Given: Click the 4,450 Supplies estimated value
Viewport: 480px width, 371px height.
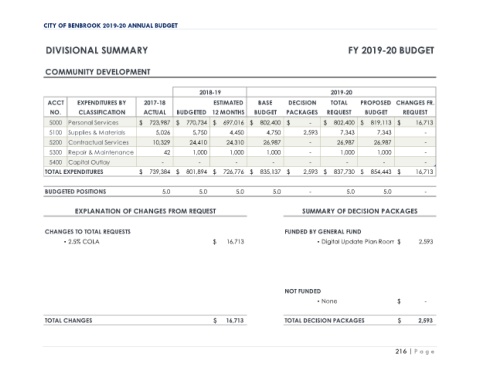Looking at the screenshot, I should [x=237, y=133].
